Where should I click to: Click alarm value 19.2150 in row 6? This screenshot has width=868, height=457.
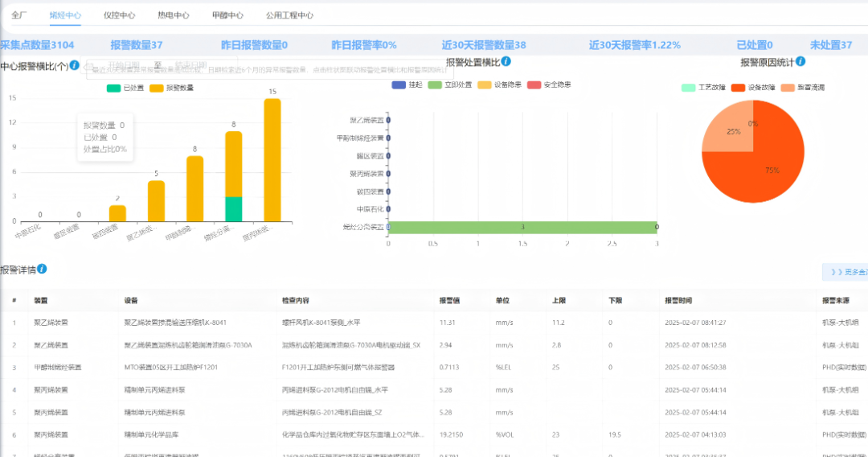click(x=451, y=434)
